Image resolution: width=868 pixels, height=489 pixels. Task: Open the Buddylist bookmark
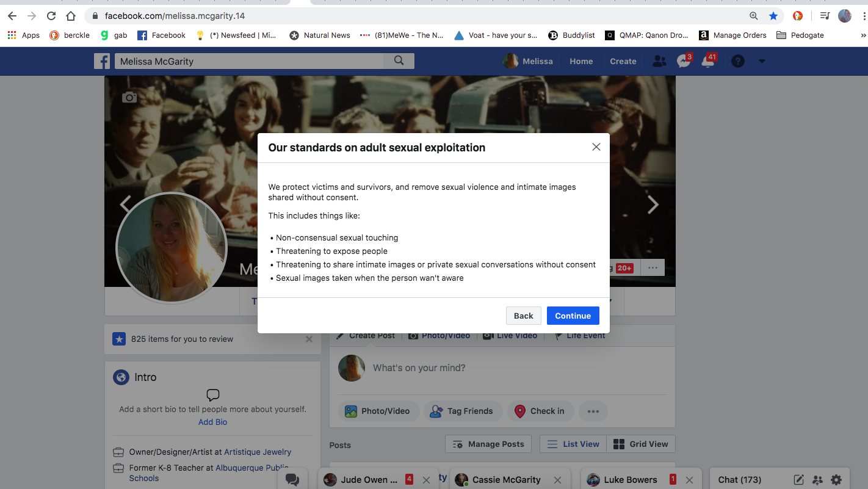click(x=571, y=35)
